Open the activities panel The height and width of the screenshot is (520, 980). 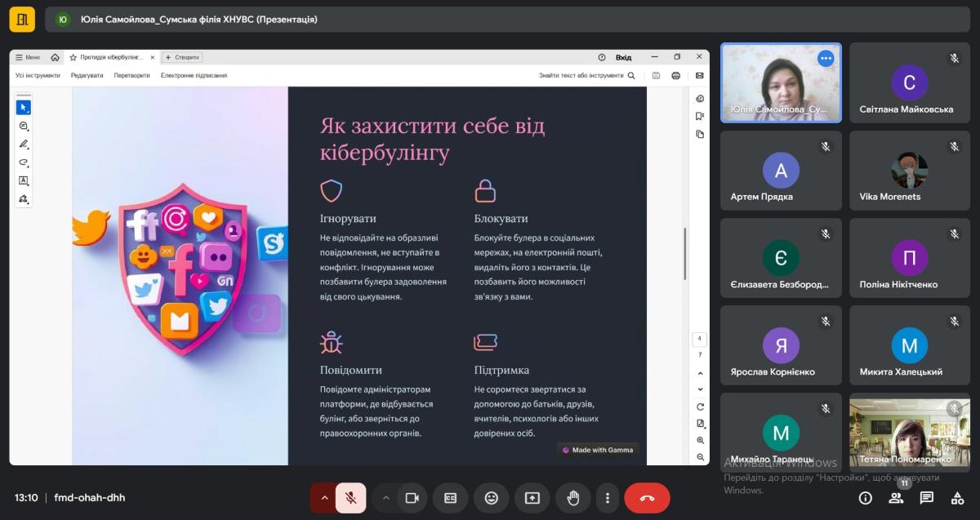(x=957, y=498)
